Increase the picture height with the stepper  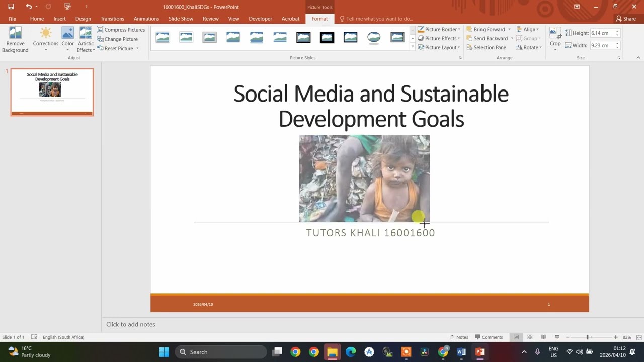pyautogui.click(x=617, y=31)
